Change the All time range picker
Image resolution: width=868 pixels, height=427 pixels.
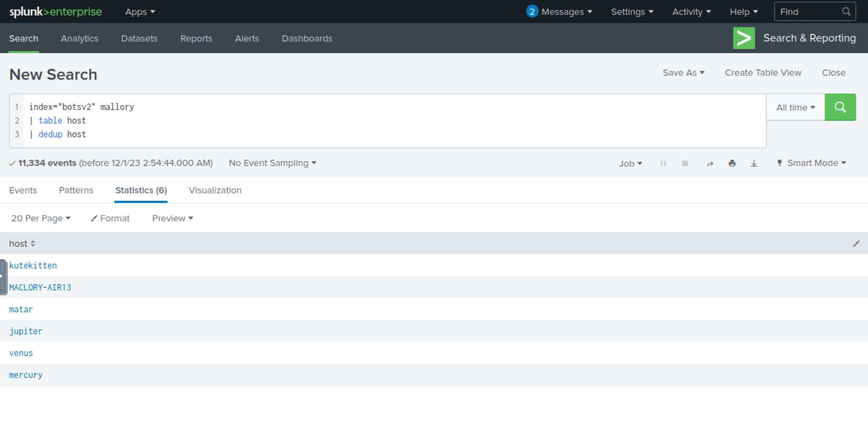click(x=796, y=108)
